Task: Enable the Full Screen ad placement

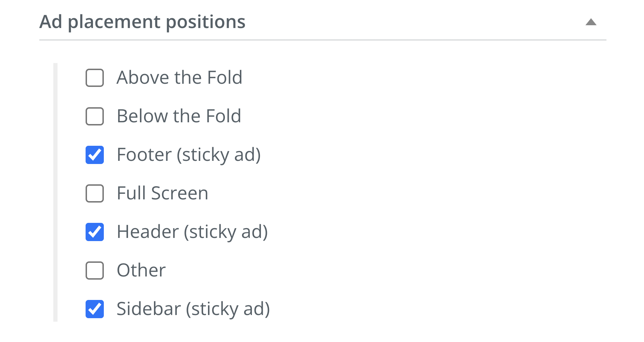Action: click(94, 193)
